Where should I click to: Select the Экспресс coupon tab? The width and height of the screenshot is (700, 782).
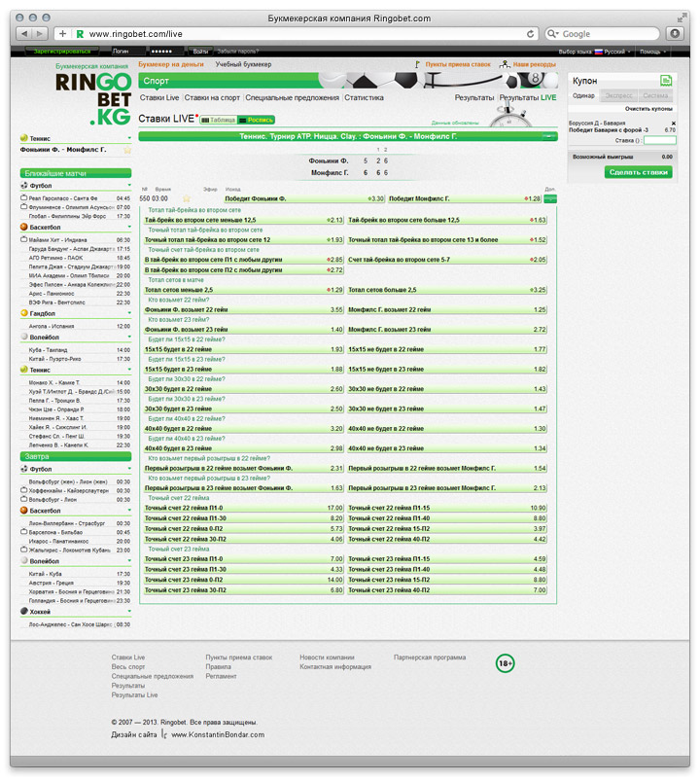pos(618,95)
